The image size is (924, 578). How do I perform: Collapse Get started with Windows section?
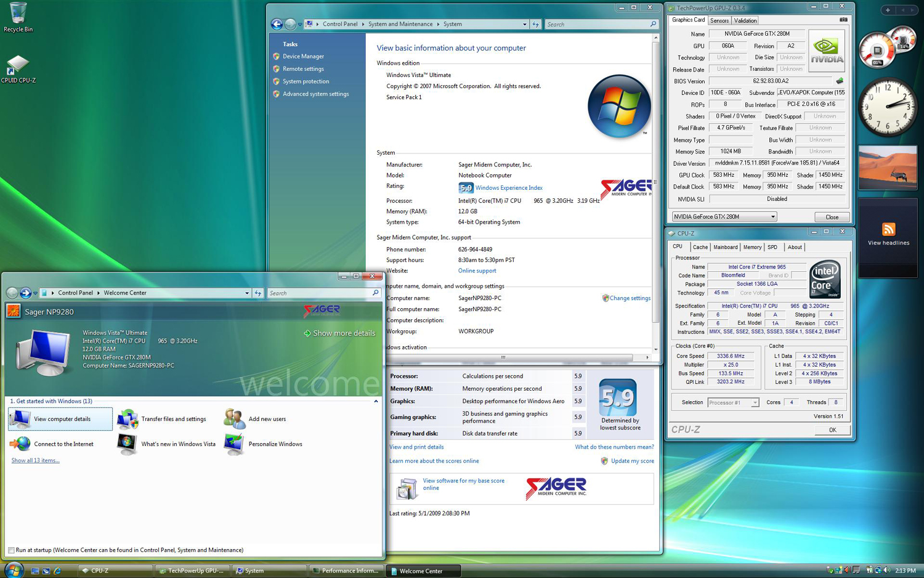(x=376, y=401)
